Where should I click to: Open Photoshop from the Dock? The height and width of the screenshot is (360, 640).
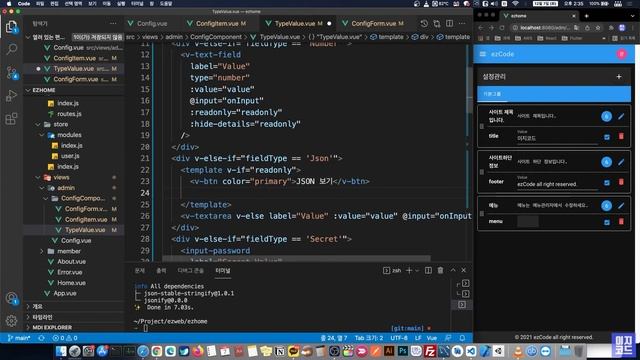pyautogui.click(x=403, y=351)
